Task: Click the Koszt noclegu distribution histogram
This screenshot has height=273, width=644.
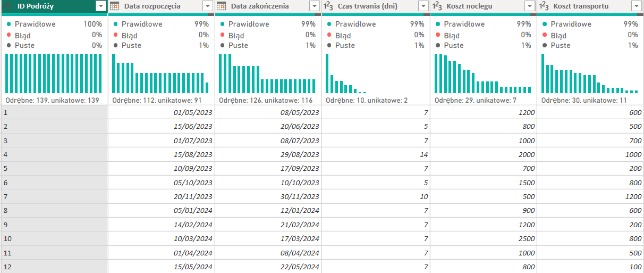Action: (x=483, y=73)
